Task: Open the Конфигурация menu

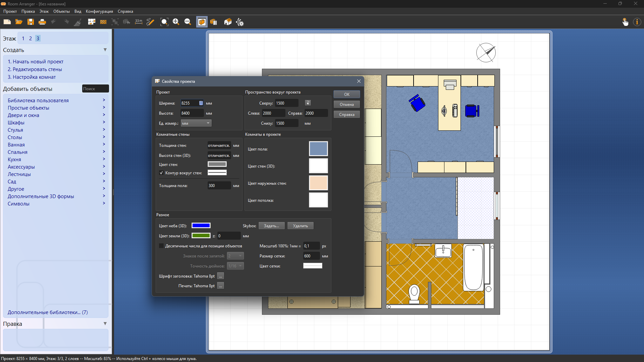Action: pyautogui.click(x=99, y=11)
